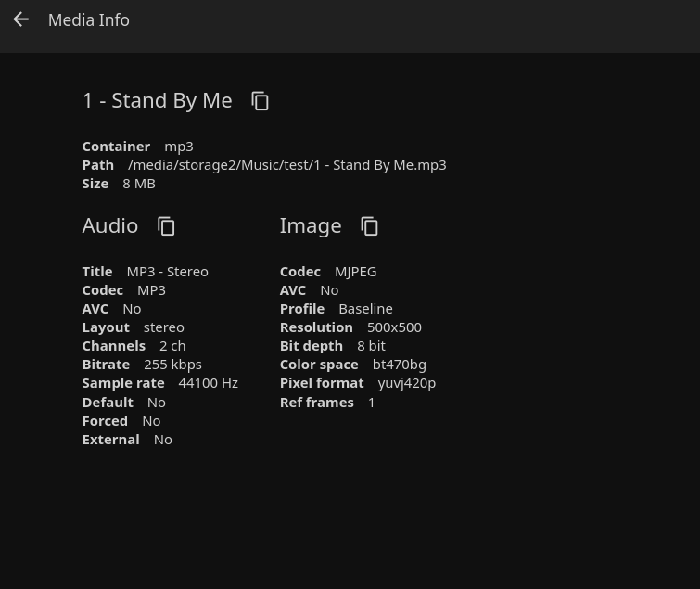Click the Image section heading
Viewport: 700px width, 589px height.
[311, 225]
